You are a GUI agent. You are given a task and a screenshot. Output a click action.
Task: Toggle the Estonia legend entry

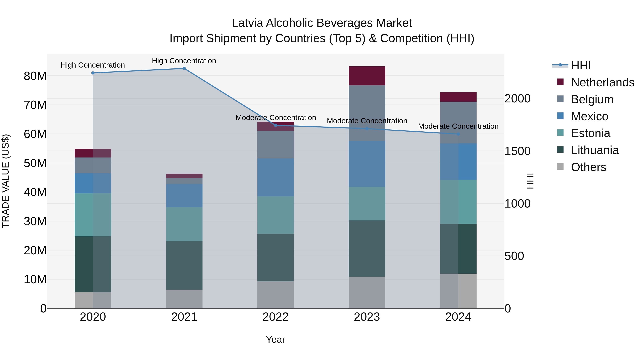pyautogui.click(x=584, y=133)
